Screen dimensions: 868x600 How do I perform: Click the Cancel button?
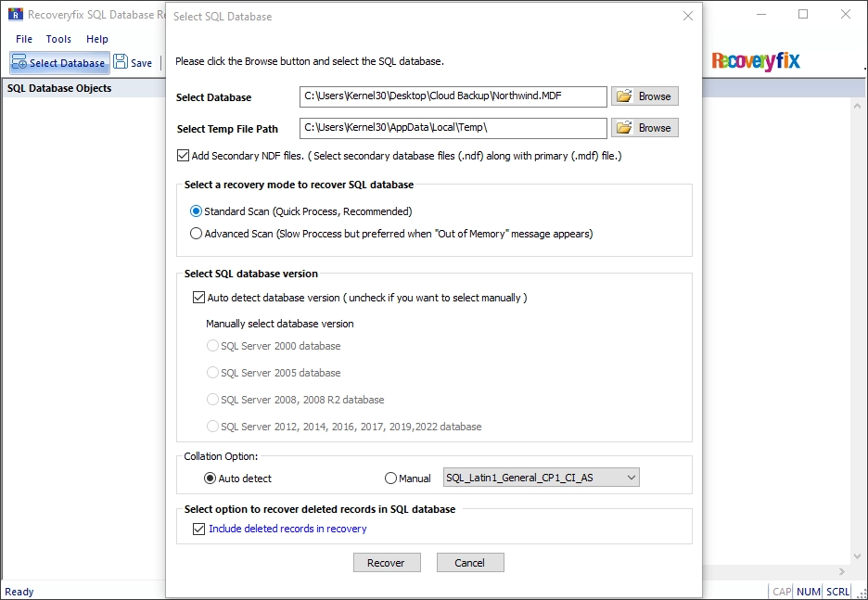point(469,562)
